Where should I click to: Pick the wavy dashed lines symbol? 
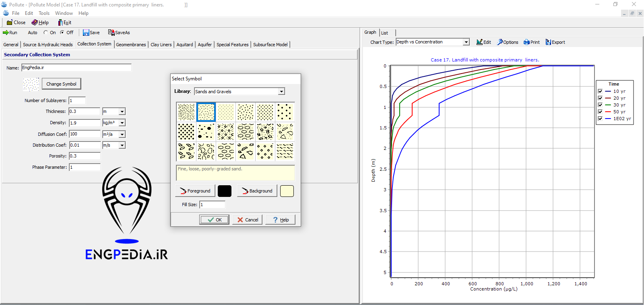coord(285,151)
